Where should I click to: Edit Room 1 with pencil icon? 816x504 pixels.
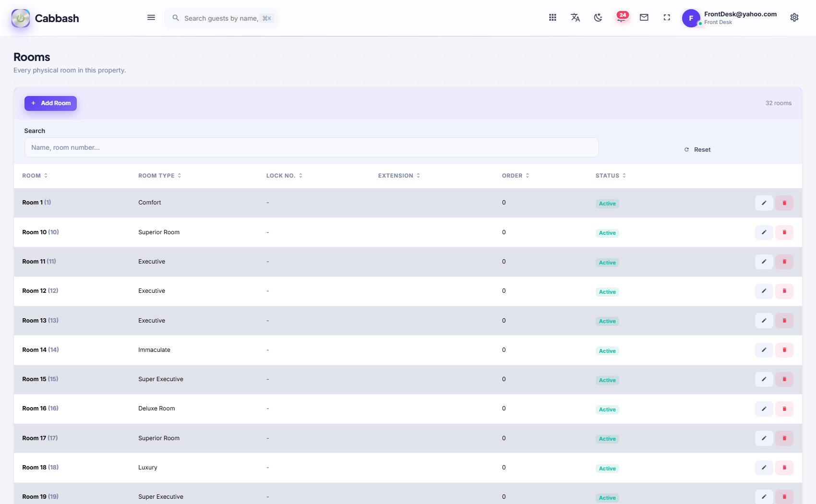[764, 203]
